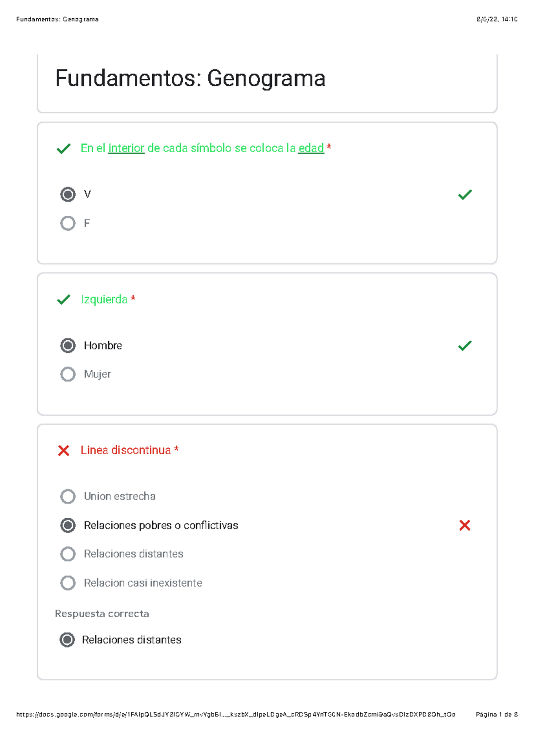Screen dimensions: 534x756
Task: Pick the Relacion casi inexistente option
Action: 68,583
